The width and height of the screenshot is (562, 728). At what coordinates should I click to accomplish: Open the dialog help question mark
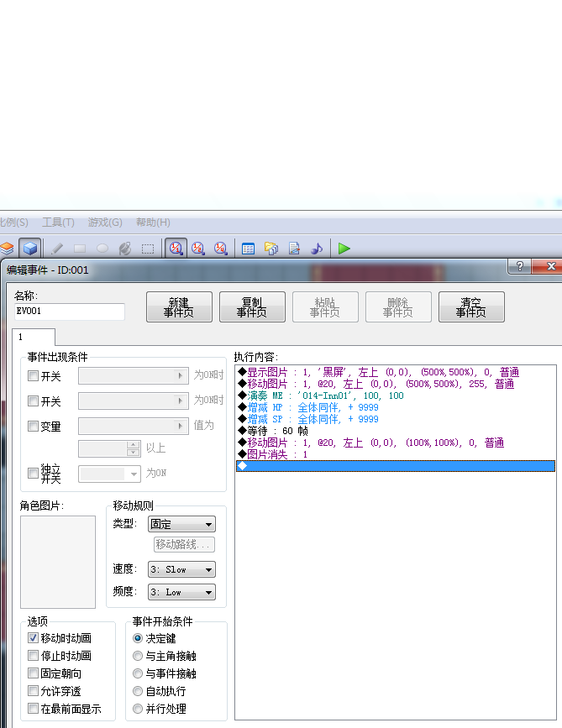tap(520, 266)
